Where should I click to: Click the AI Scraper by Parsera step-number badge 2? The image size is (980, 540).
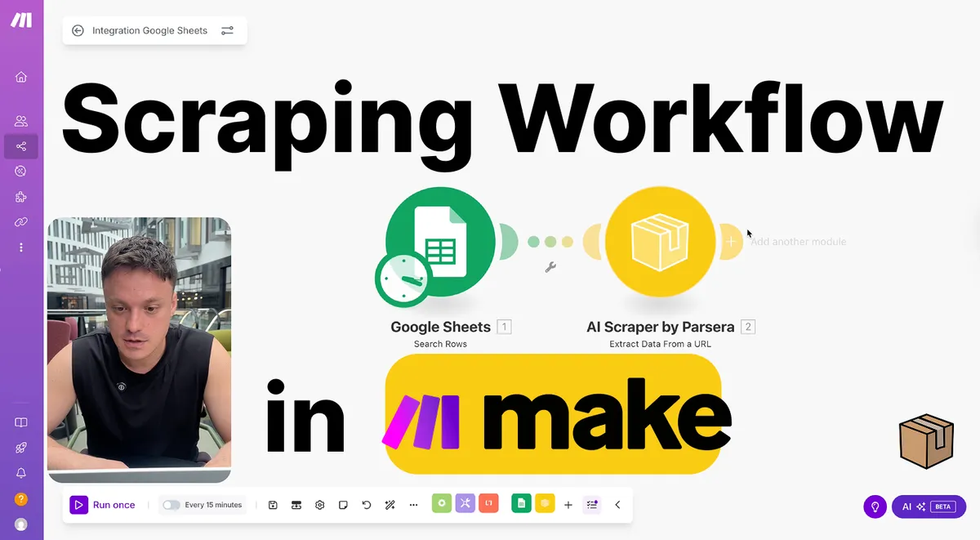pos(748,327)
